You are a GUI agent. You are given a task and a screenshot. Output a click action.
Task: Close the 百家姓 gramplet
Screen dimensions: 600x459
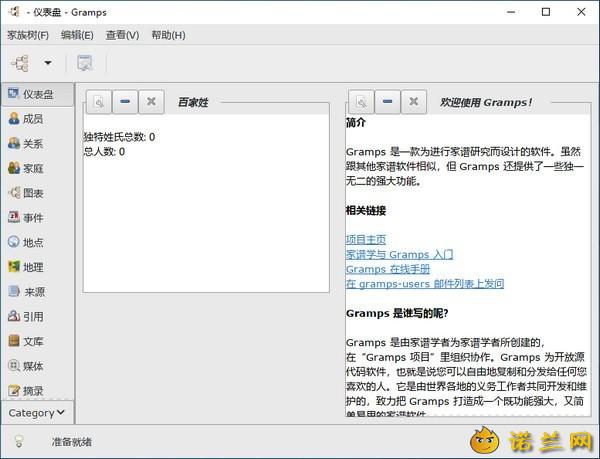click(151, 102)
